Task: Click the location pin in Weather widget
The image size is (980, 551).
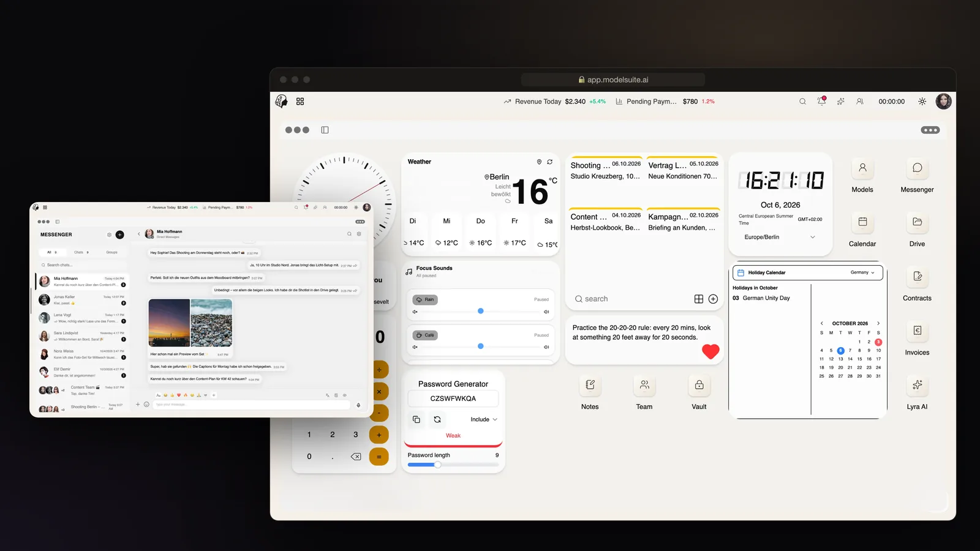Action: (x=539, y=162)
